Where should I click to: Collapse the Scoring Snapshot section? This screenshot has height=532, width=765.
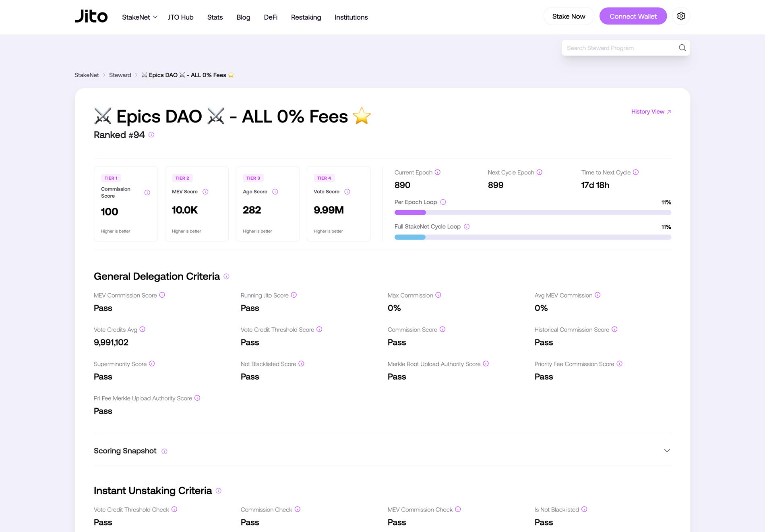(667, 450)
